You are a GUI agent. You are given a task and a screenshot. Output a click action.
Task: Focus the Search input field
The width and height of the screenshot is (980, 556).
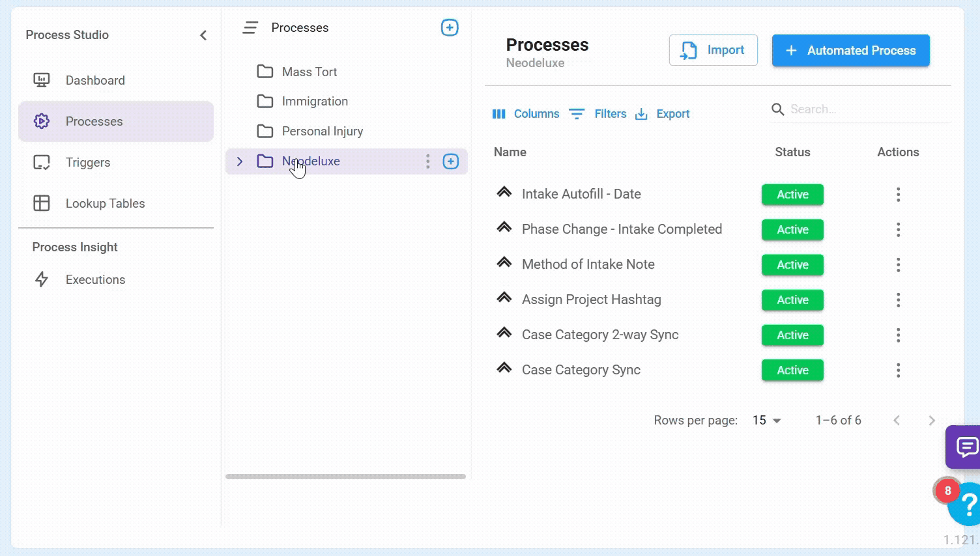[867, 109]
